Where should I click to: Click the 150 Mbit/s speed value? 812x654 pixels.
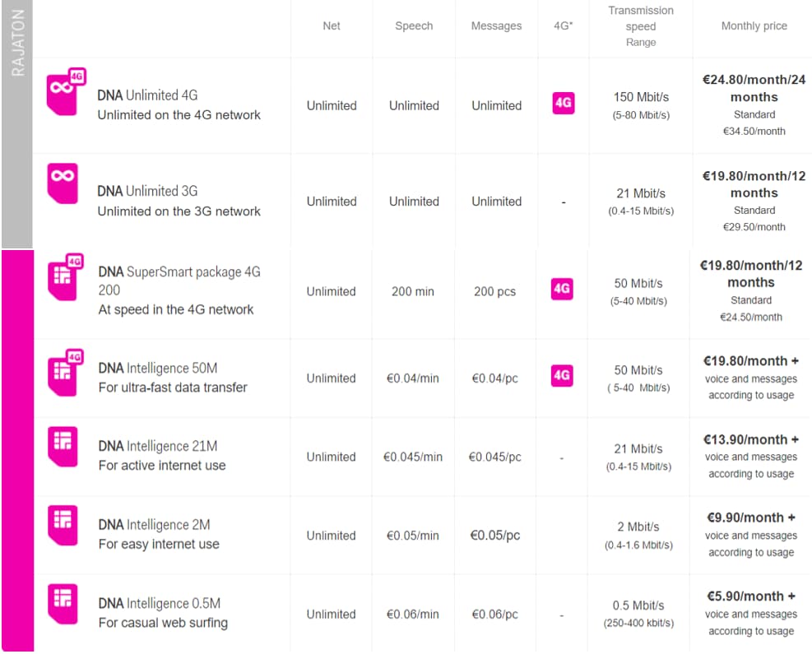click(641, 97)
